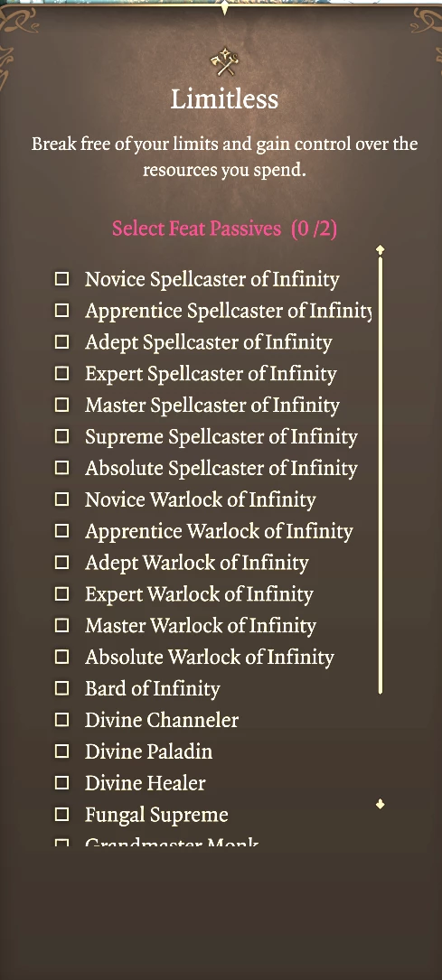Enable Apprentice Spellcaster of Infinity checkbox

pyautogui.click(x=61, y=310)
